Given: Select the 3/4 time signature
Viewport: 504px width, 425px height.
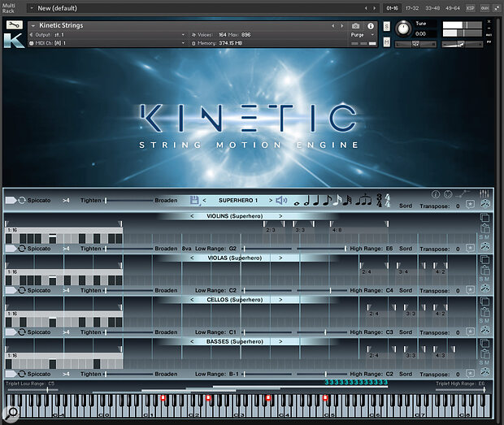Looking at the screenshot, I should (380, 201).
